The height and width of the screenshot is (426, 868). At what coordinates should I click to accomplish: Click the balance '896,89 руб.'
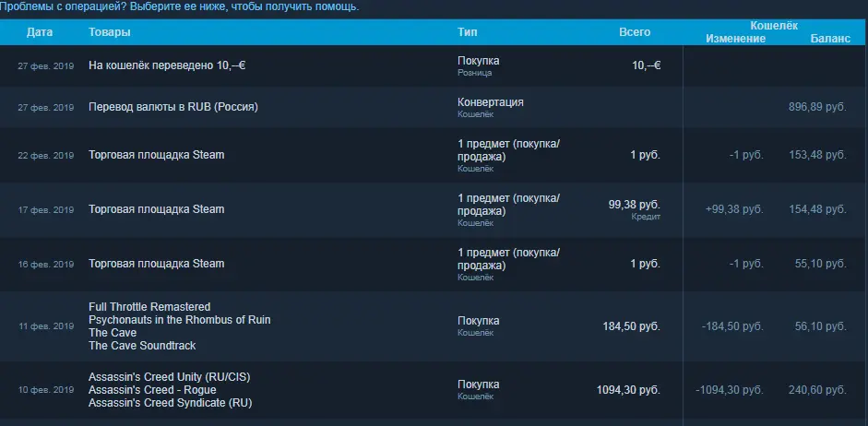(x=817, y=107)
